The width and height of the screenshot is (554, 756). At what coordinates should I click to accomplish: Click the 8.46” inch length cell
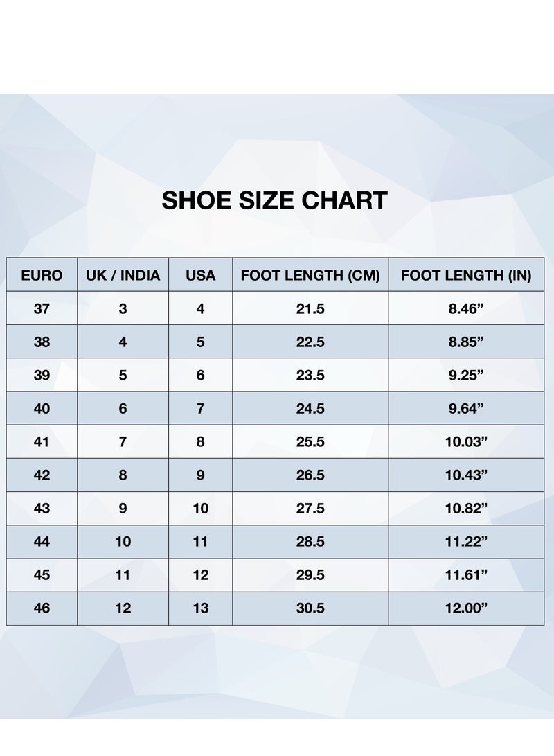(x=466, y=308)
